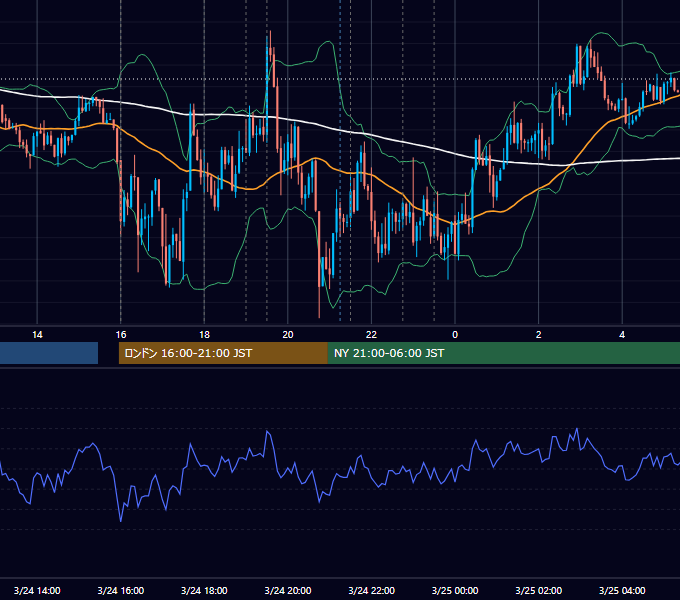Click the London 16:00-21:00 JST session bar

point(223,353)
